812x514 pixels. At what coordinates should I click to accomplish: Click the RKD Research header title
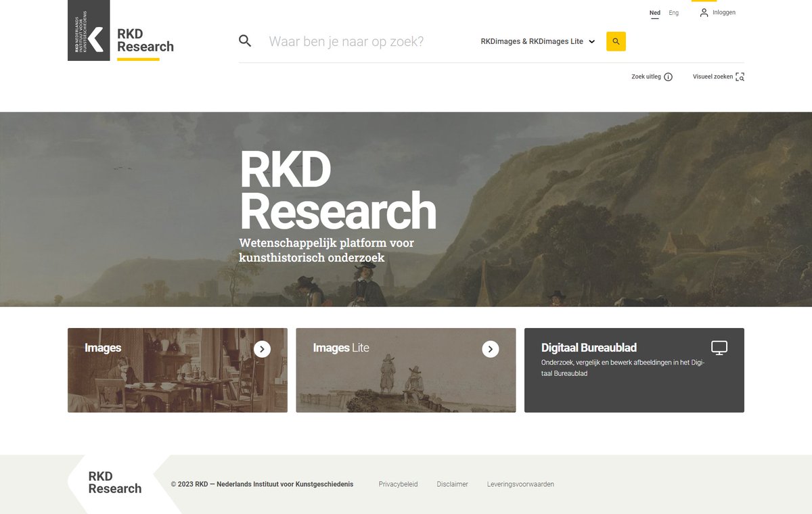145,41
